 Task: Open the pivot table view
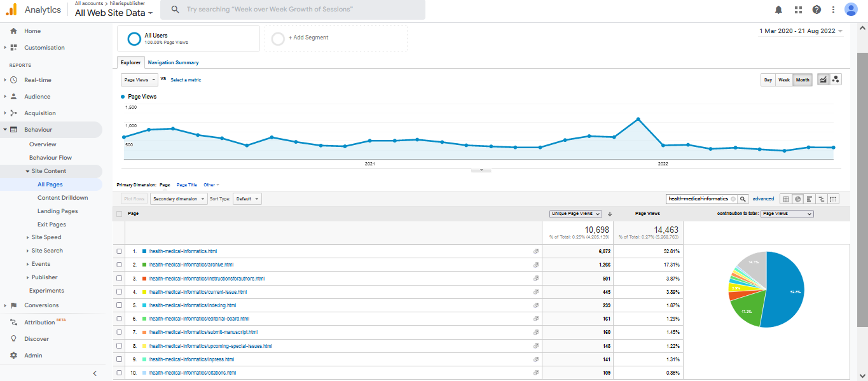click(833, 199)
